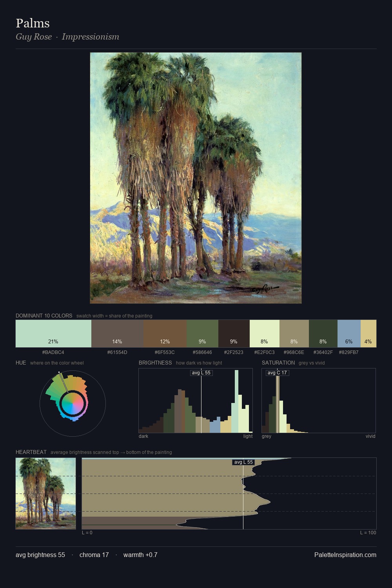392x588 pixels.
Task: Click the SATURATION section heading
Action: (x=278, y=363)
